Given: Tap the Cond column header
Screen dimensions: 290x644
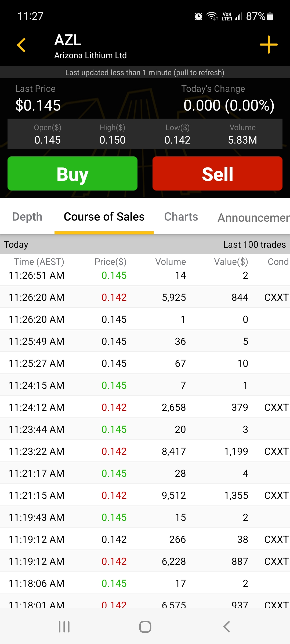Looking at the screenshot, I should pos(278,262).
